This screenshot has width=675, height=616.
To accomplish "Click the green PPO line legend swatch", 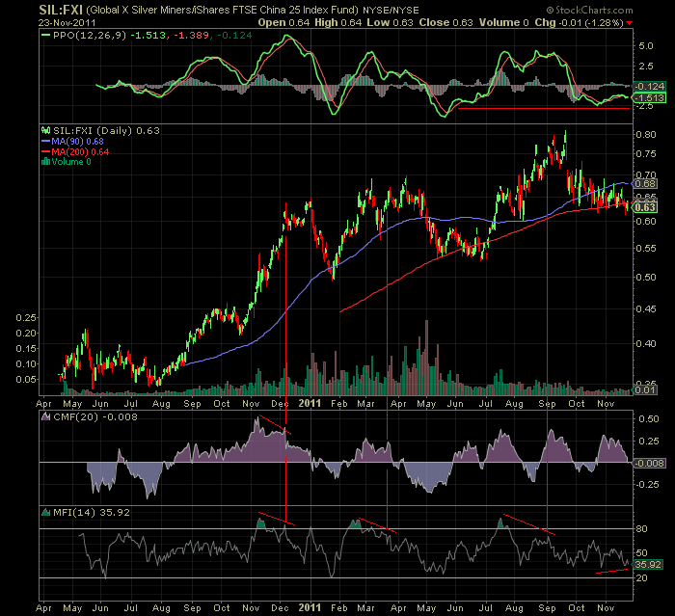I will coord(45,36).
